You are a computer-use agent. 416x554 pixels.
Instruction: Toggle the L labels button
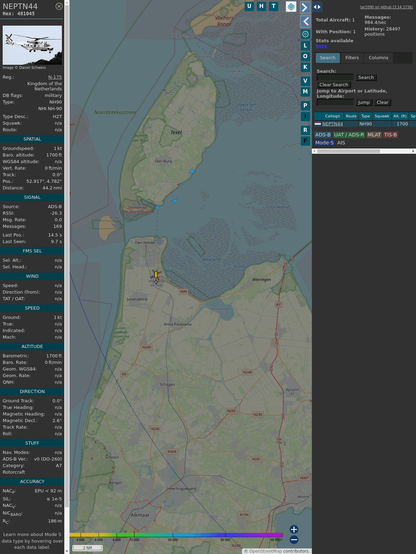305,46
